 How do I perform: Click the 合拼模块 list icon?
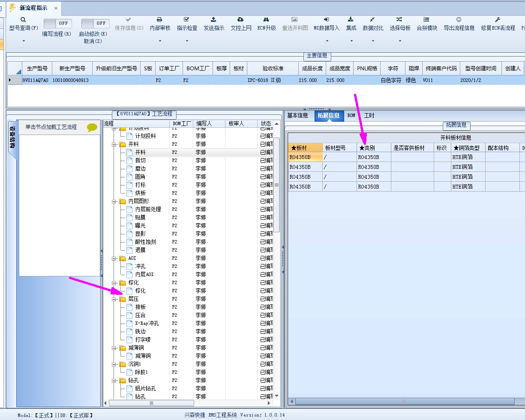[x=426, y=20]
